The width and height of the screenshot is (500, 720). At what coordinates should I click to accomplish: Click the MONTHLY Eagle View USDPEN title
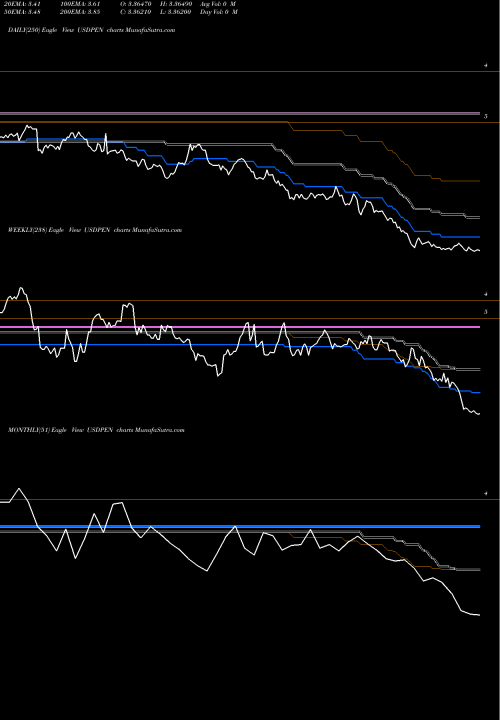pyautogui.click(x=96, y=430)
